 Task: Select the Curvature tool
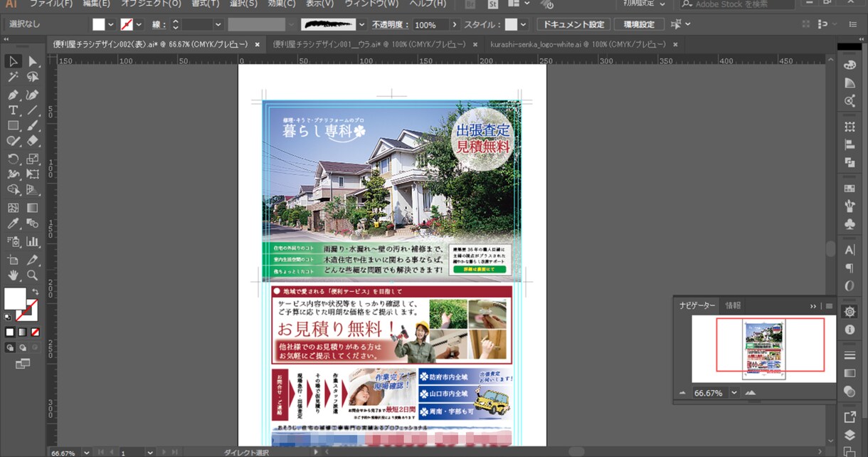(x=32, y=94)
